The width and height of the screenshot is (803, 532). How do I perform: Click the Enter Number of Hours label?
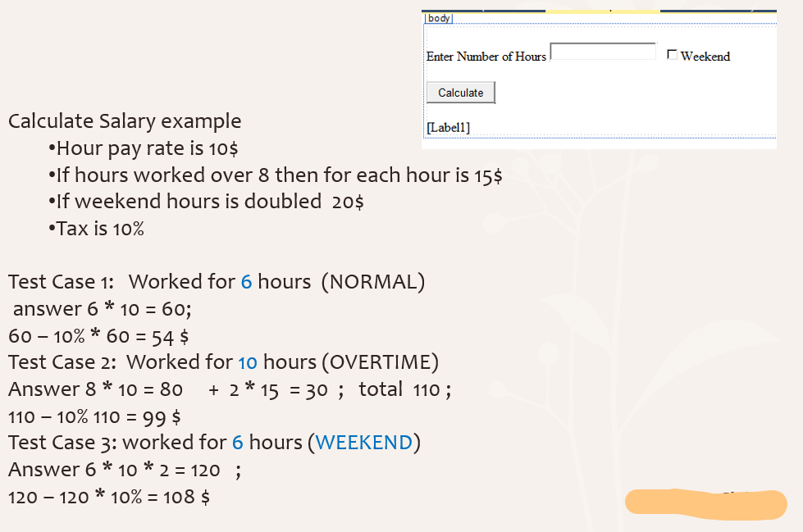click(486, 57)
